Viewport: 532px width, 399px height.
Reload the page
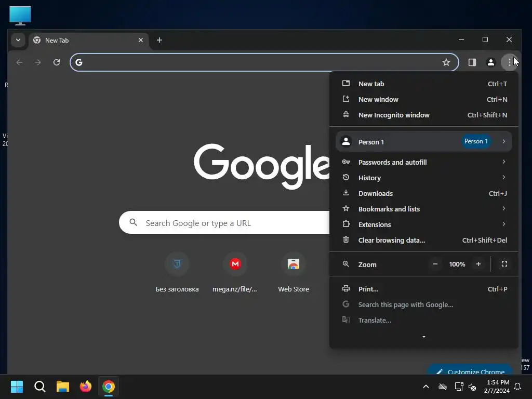57,62
